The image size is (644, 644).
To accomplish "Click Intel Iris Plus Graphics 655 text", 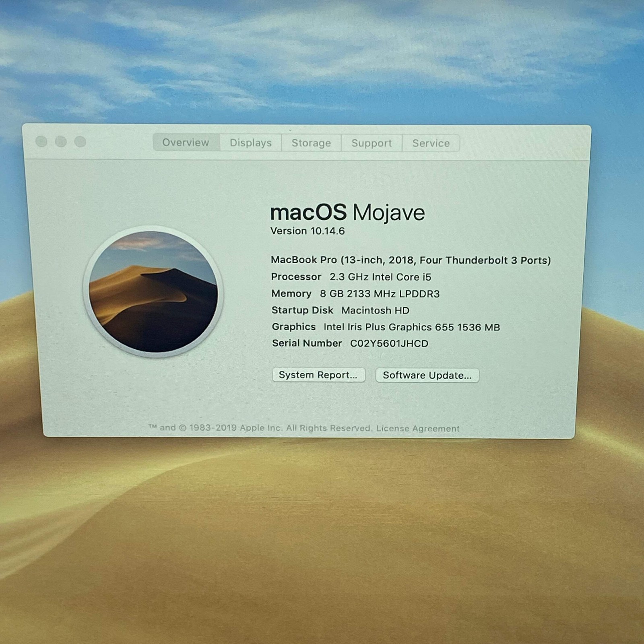I will click(389, 327).
